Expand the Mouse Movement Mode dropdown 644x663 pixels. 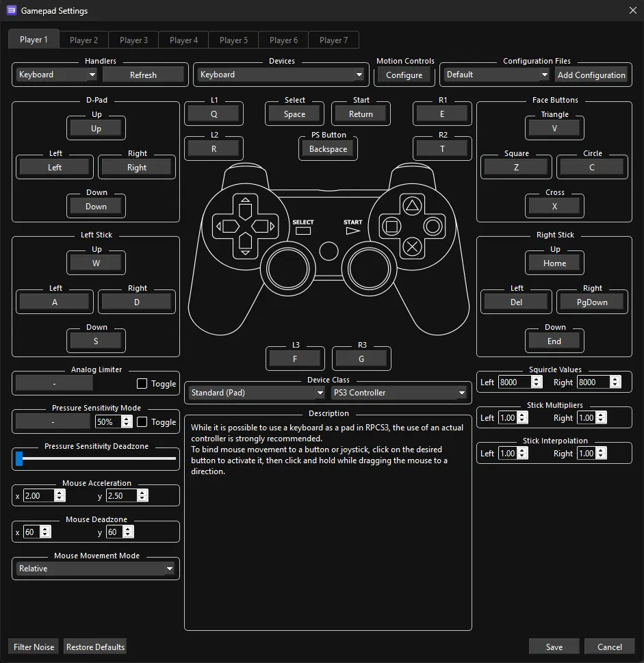point(96,569)
